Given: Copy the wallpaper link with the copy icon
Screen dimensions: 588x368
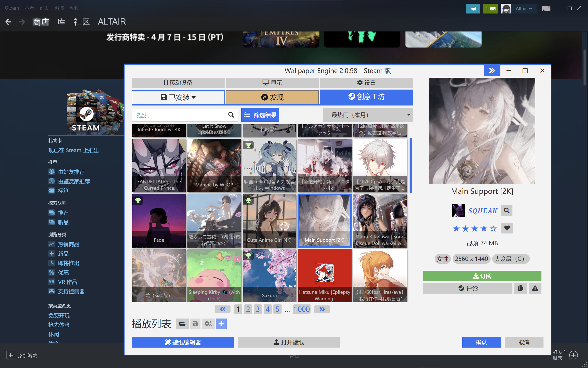Looking at the screenshot, I should [520, 288].
